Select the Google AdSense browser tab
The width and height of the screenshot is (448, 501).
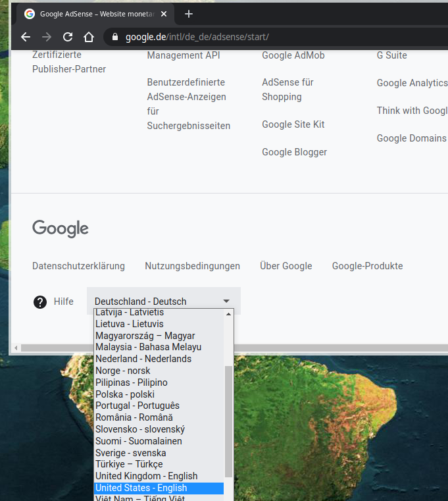tap(95, 14)
